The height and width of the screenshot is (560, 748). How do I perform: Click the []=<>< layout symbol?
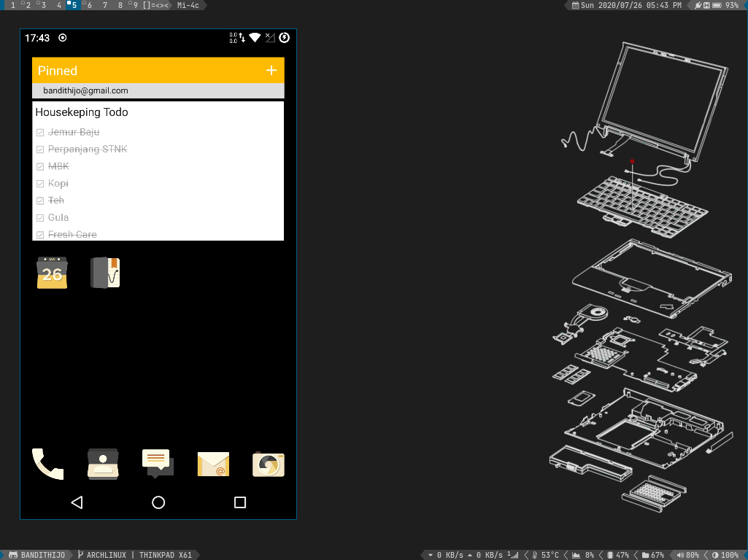click(156, 5)
